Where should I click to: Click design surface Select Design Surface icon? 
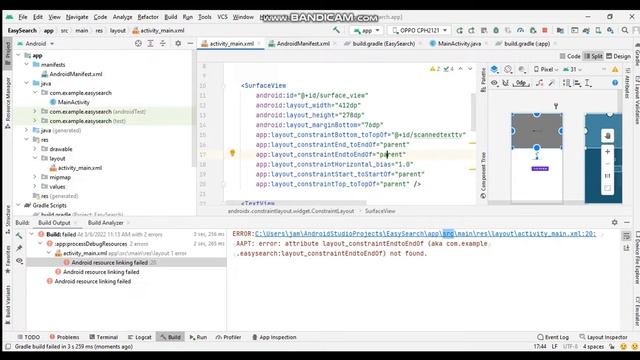494,69
